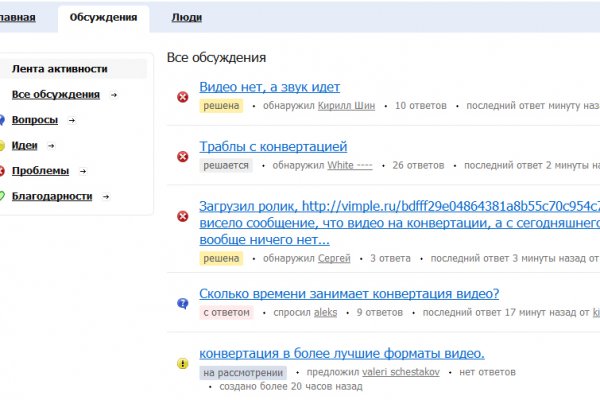Click the blue icon left of "Вопросы" in sidebar
This screenshot has width=600, height=400.
click(x=3, y=120)
